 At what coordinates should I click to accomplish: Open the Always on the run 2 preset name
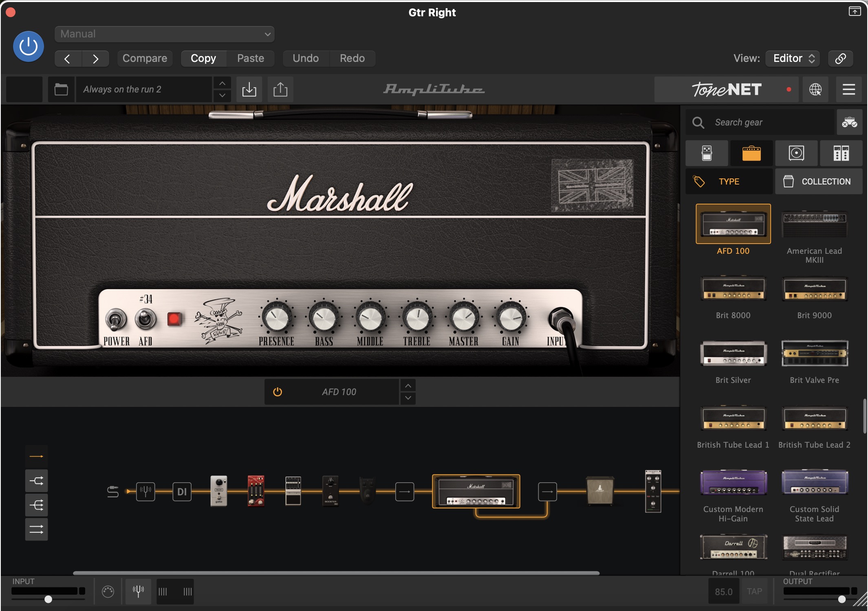click(144, 89)
